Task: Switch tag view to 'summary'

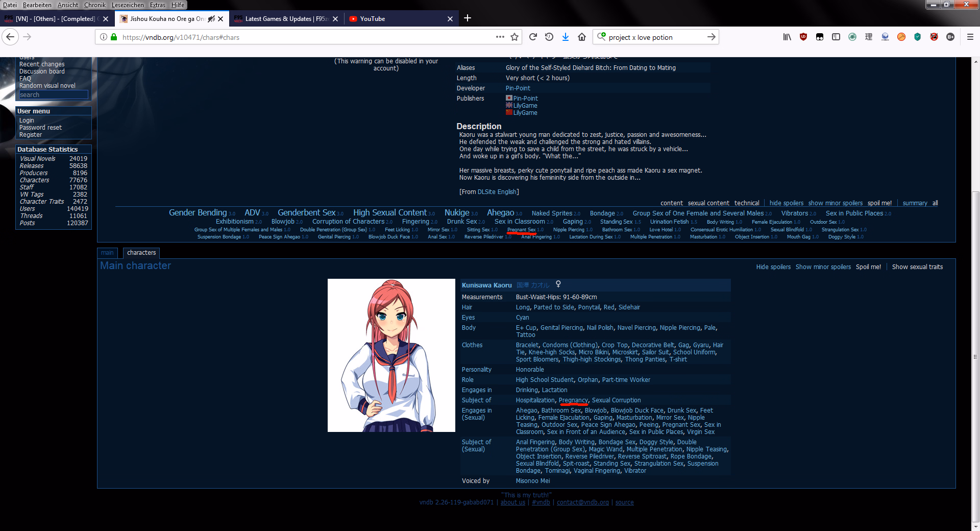Action: [x=915, y=203]
